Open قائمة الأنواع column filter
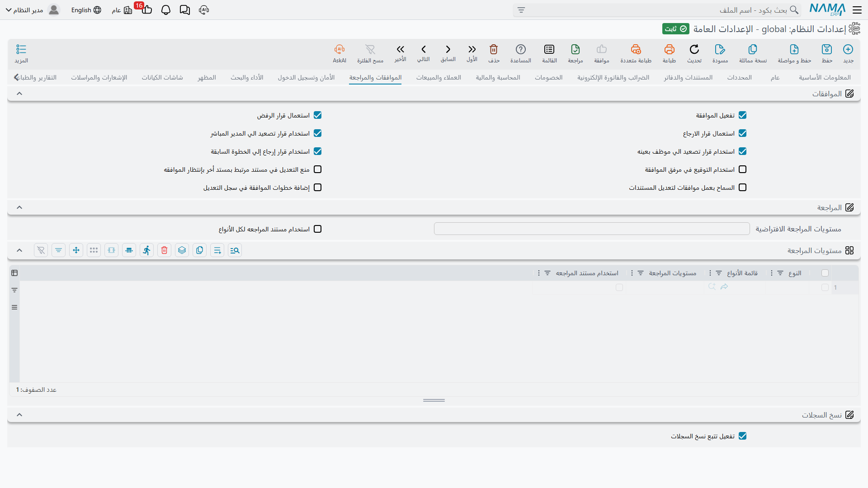868x488 pixels. click(x=719, y=273)
